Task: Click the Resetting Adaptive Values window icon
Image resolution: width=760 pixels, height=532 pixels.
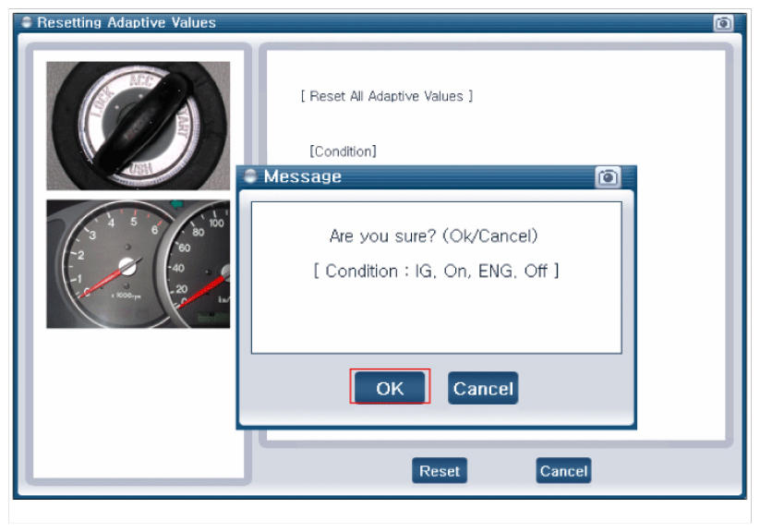Action: [x=26, y=23]
